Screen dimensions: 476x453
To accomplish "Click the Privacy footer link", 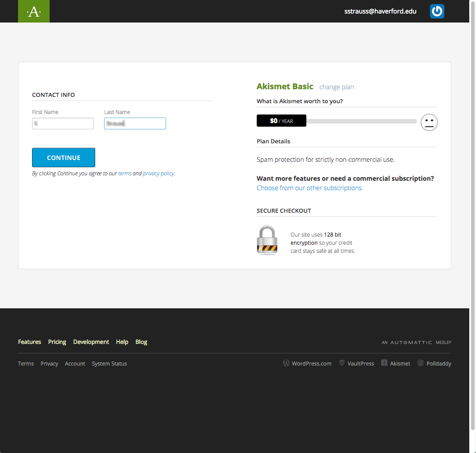I will tap(49, 364).
